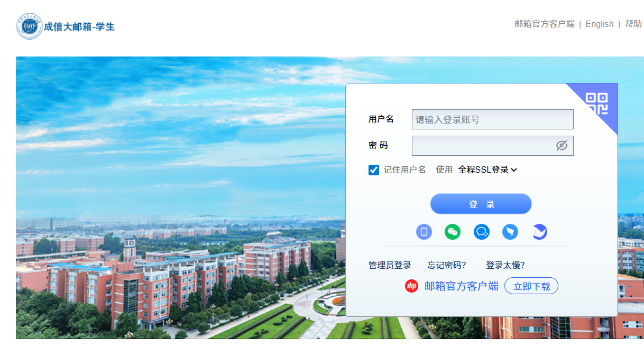This screenshot has width=644, height=348.
Task: Switch language to English
Action: [600, 24]
